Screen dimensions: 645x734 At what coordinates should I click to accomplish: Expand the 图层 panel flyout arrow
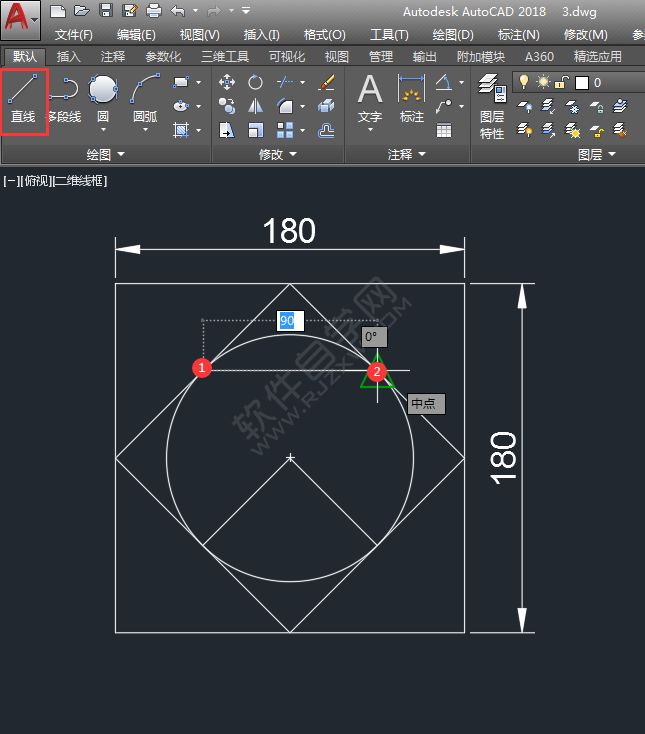[612, 154]
